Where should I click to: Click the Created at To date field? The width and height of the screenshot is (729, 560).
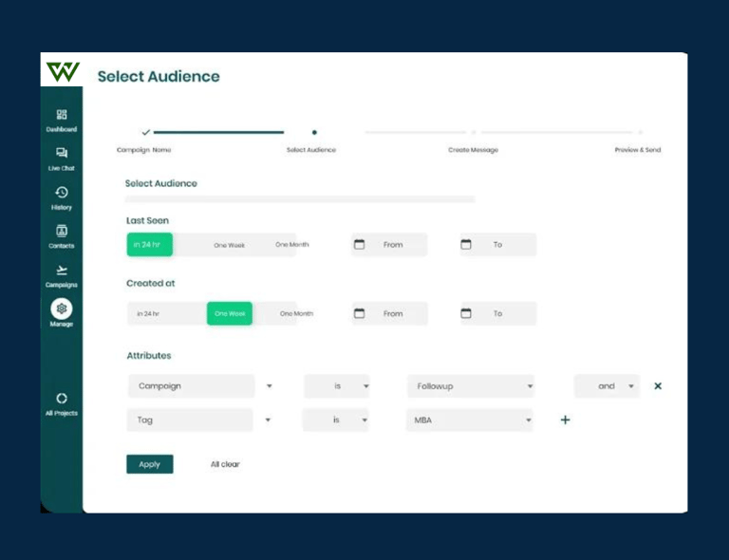498,313
